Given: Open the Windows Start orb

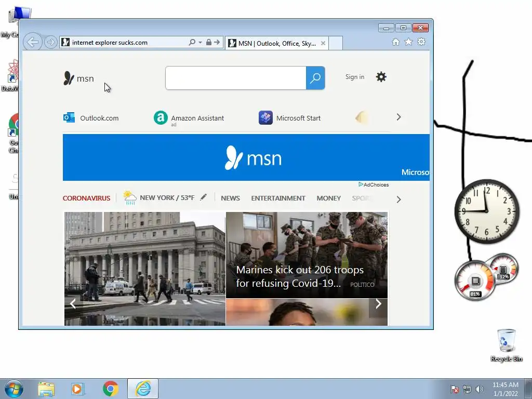Looking at the screenshot, I should click(x=14, y=389).
